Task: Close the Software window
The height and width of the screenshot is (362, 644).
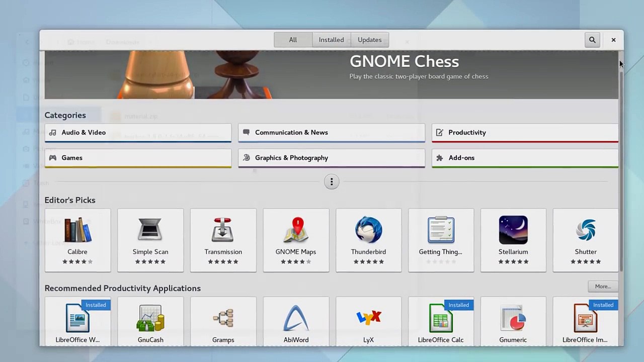Action: pyautogui.click(x=613, y=40)
